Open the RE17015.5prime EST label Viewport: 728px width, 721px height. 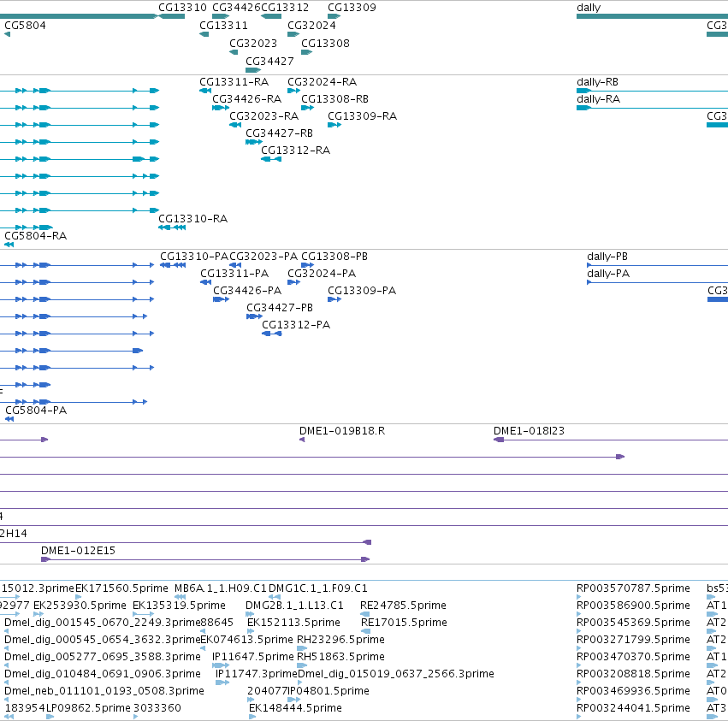tap(404, 623)
